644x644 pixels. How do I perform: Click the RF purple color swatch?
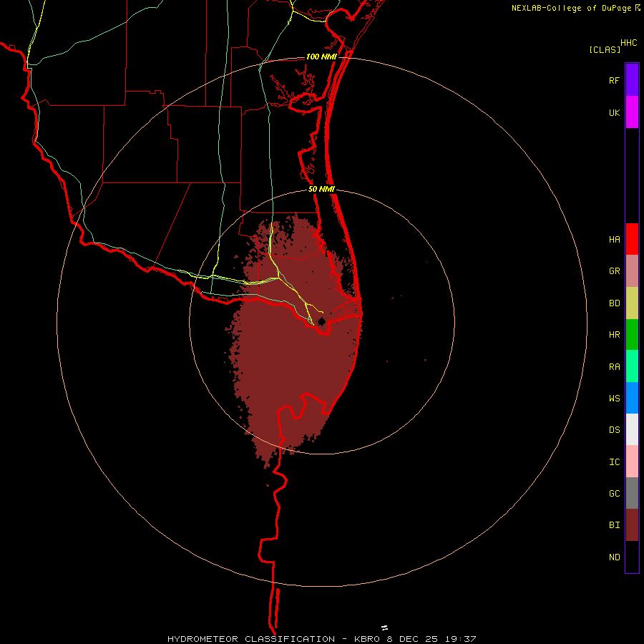point(632,80)
